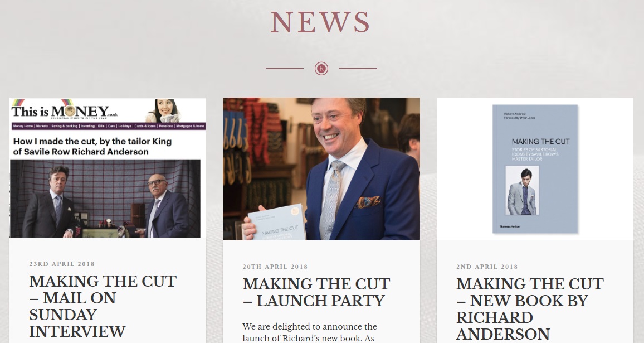Open the Mail on Sunday interview thumbnail

click(x=108, y=168)
